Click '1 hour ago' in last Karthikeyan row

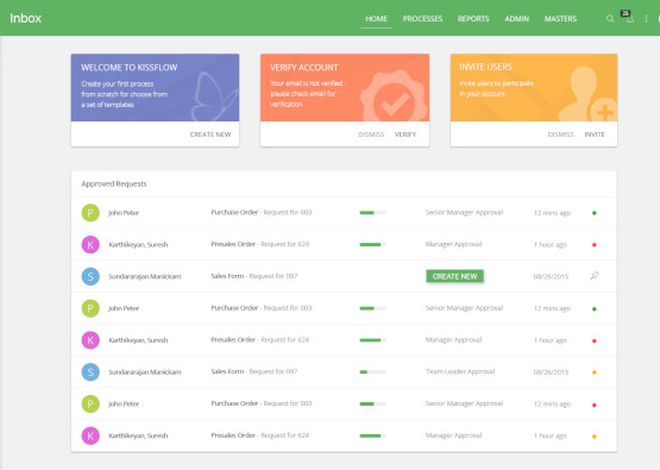(x=550, y=436)
